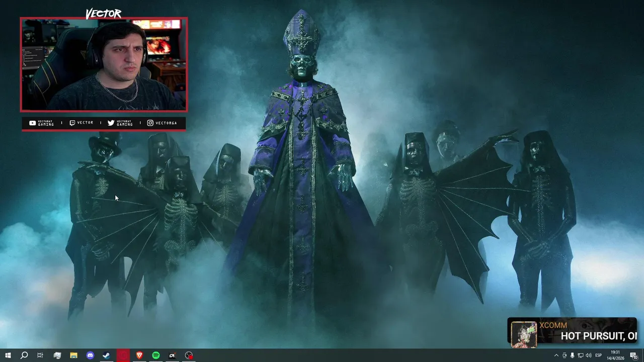Click Show desktop strip at taskbar end
The image size is (644, 362).
point(642,355)
